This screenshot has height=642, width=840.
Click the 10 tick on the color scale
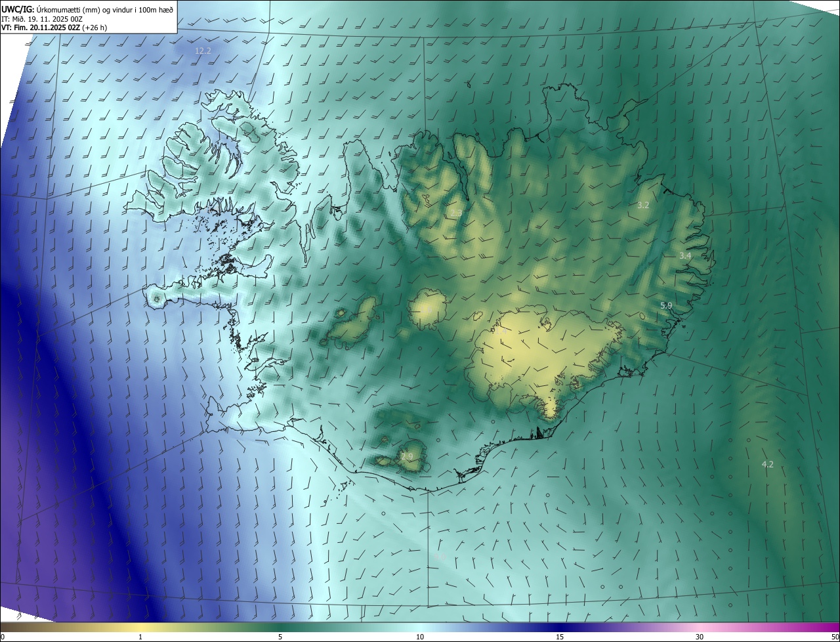(x=420, y=637)
